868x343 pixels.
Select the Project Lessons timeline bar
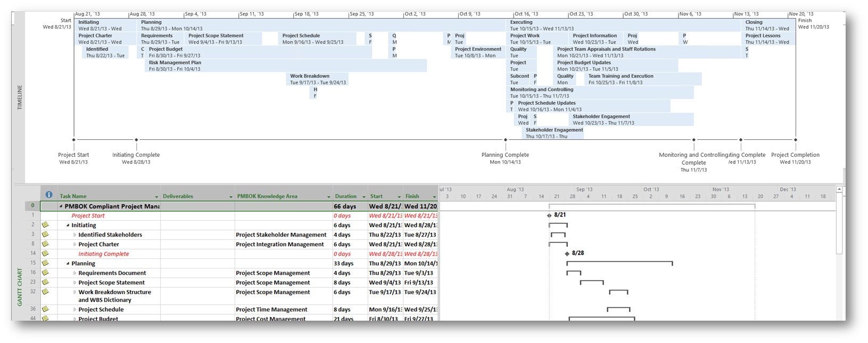[x=768, y=39]
